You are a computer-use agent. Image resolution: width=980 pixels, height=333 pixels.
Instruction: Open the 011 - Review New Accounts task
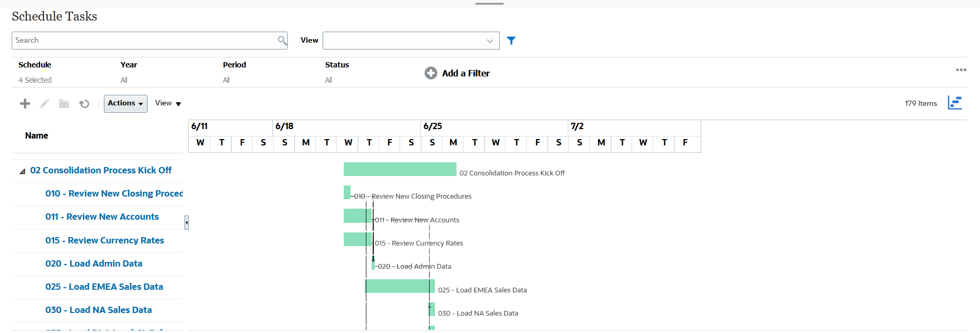102,217
